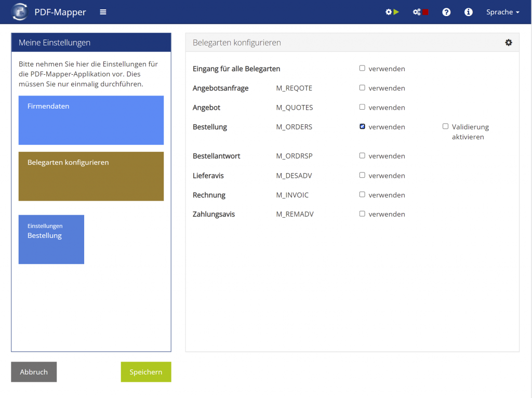This screenshot has width=532, height=398.
Task: Check verwenden for Eingang für alle Belegarten
Action: 363,68
